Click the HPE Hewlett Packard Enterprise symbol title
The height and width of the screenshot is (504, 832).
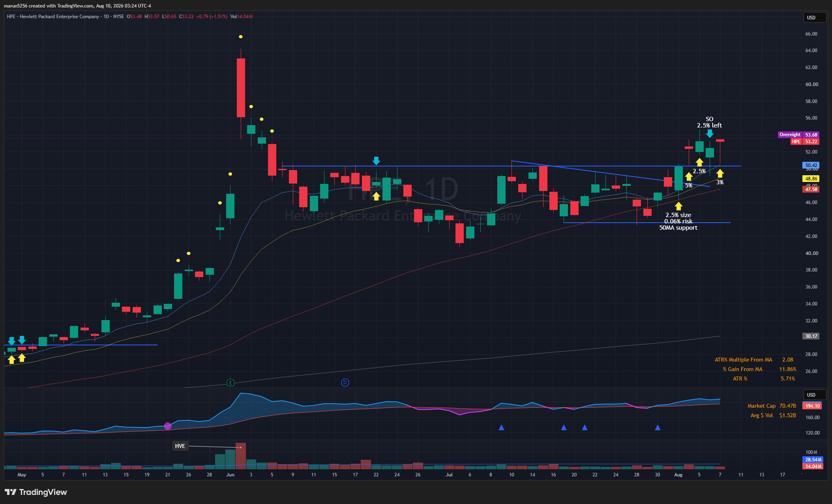[x=53, y=17]
